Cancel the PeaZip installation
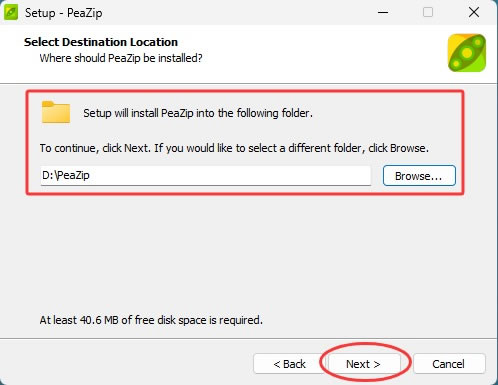 click(449, 364)
